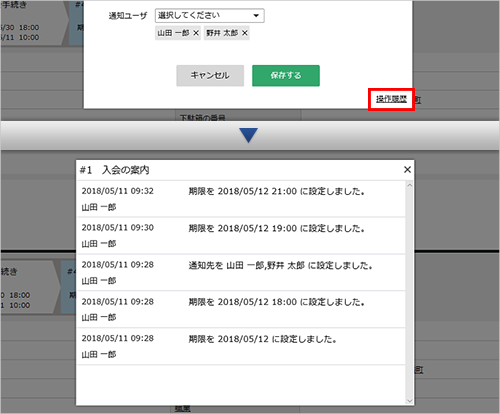The width and height of the screenshot is (500, 414).
Task: Click history scrollbar up arrow
Action: tap(410, 185)
